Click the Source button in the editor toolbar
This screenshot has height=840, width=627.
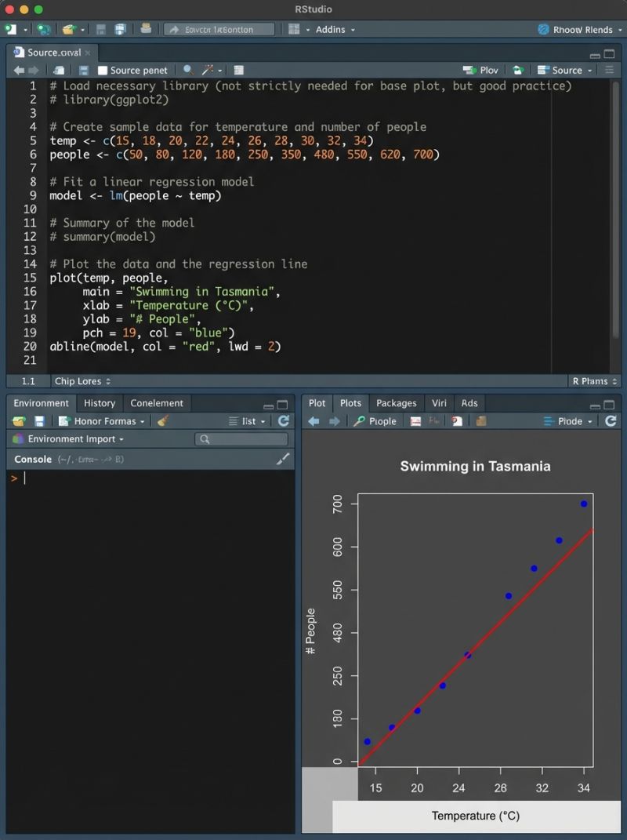(566, 70)
